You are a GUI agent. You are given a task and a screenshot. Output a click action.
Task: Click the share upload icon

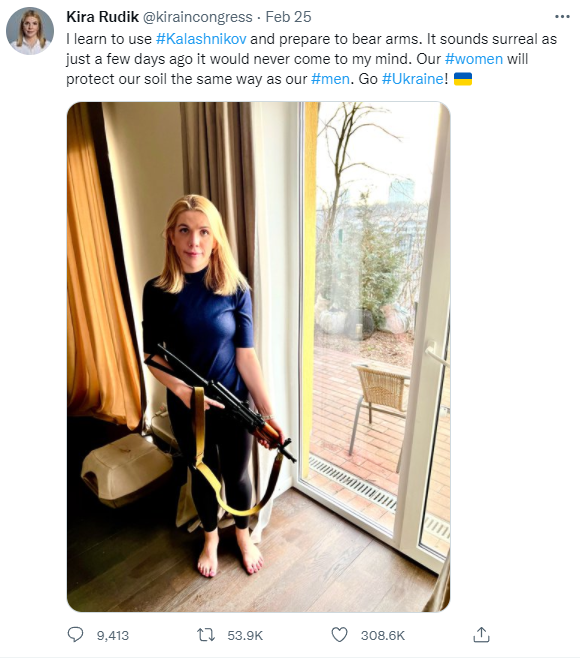point(481,634)
